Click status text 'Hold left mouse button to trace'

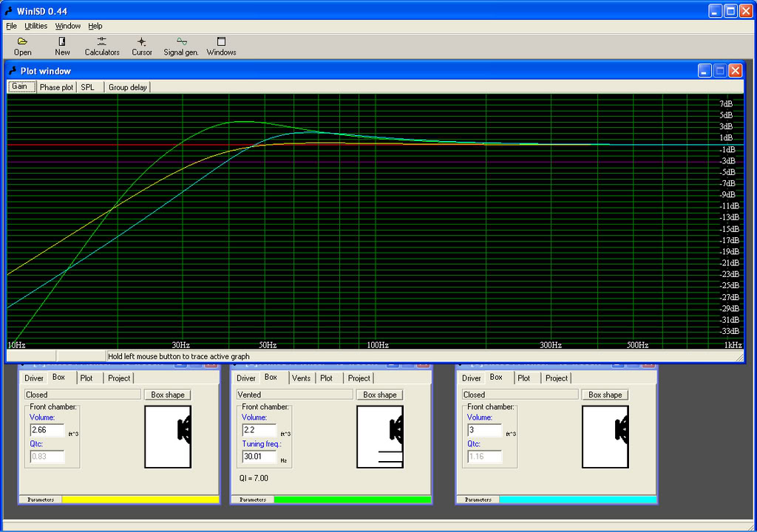(x=179, y=357)
